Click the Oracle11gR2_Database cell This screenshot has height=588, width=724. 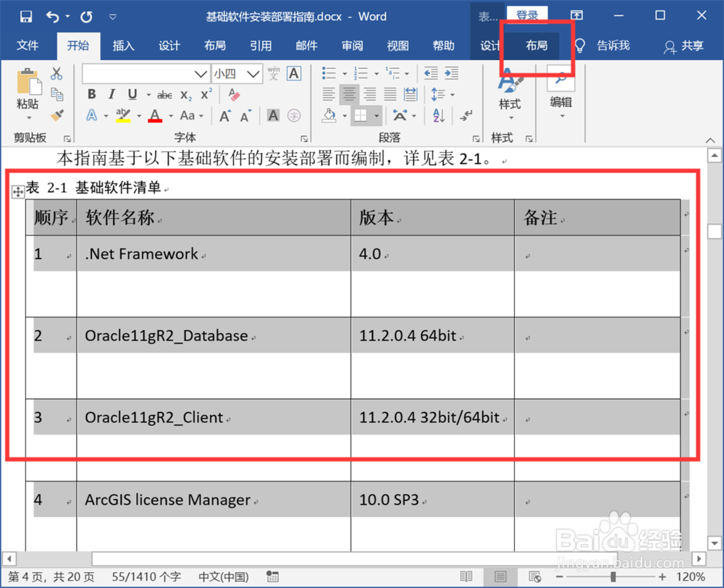click(214, 358)
